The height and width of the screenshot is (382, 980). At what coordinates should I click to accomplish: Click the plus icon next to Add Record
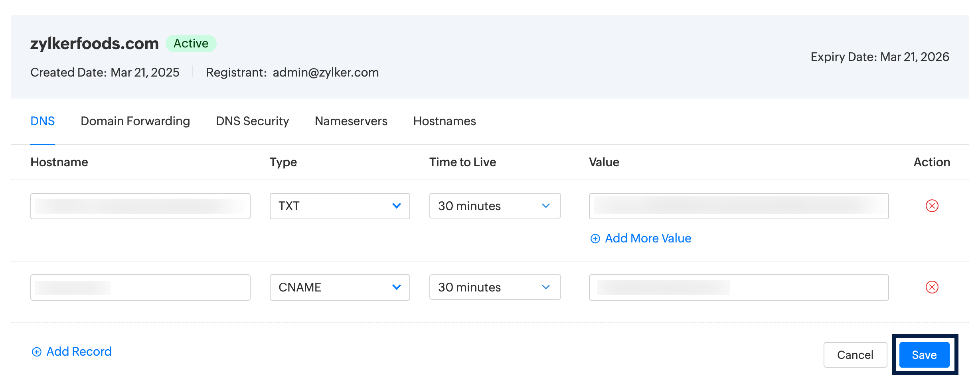36,351
